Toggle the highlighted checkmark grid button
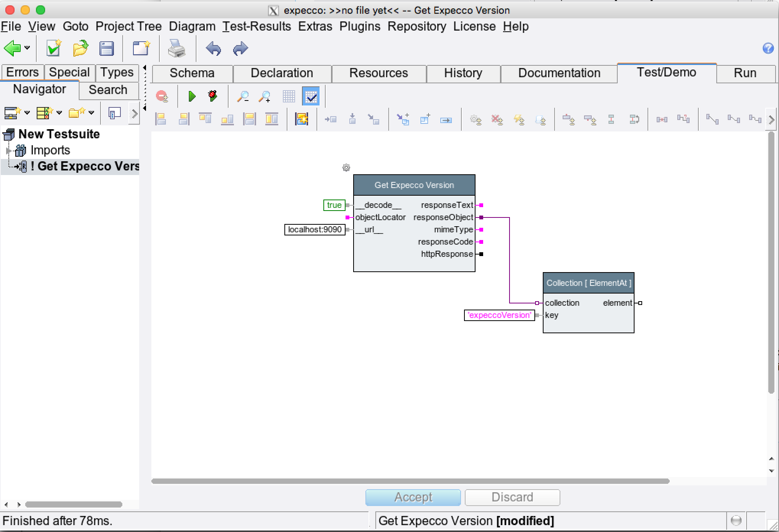 pyautogui.click(x=311, y=96)
